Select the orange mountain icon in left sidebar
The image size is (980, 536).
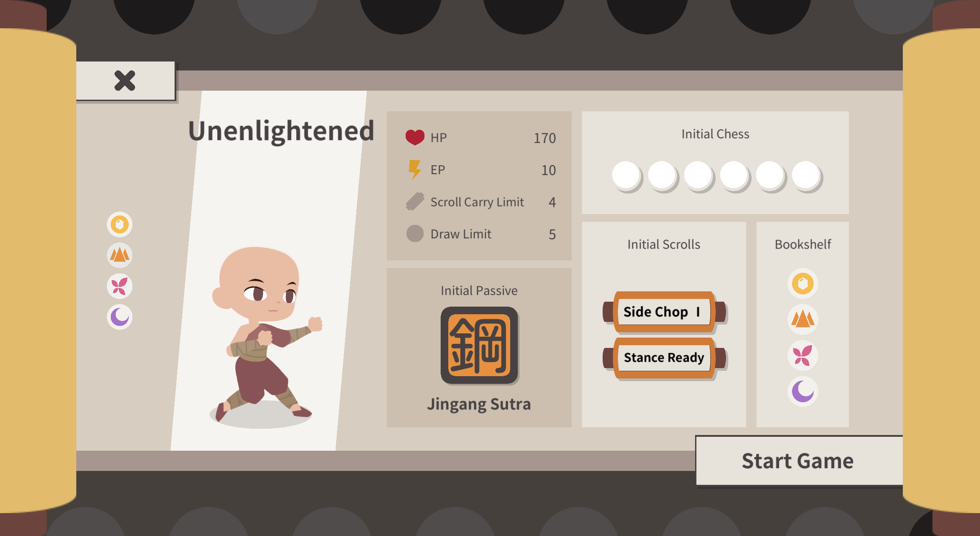pos(119,255)
